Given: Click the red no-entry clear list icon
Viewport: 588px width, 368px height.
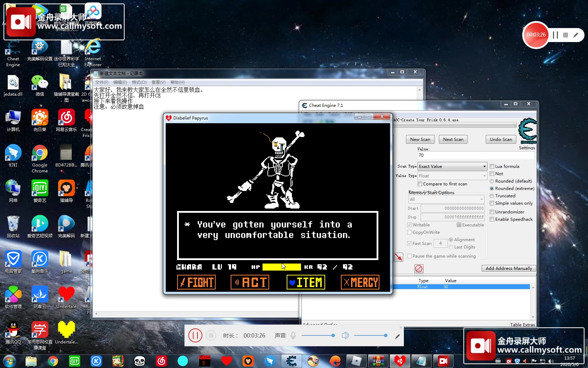Looking at the screenshot, I should click(x=419, y=268).
